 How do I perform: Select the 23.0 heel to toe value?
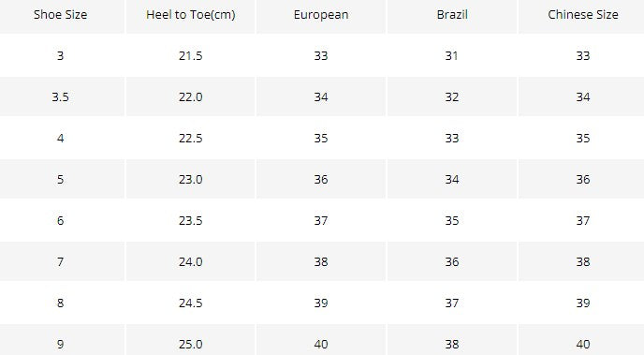[191, 179]
